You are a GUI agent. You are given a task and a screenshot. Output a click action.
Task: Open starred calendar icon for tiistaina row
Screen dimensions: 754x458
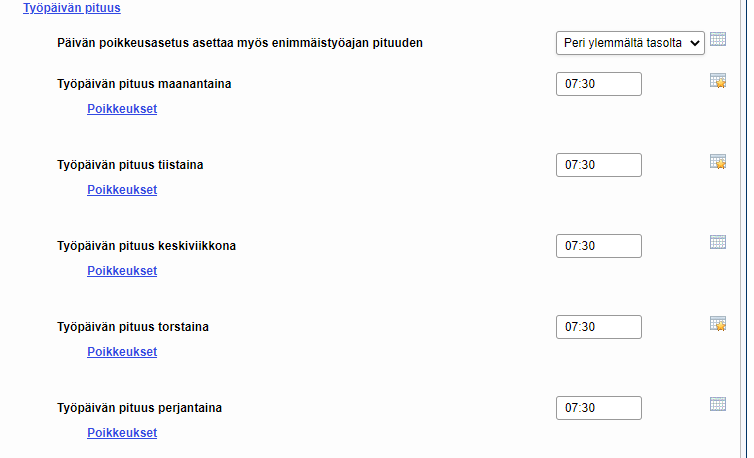coord(717,161)
